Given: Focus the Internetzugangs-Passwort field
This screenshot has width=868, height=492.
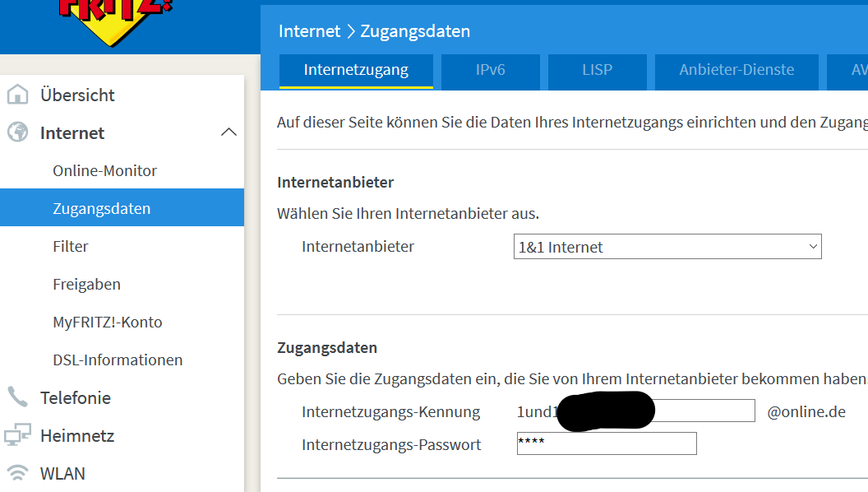Looking at the screenshot, I should tap(607, 444).
